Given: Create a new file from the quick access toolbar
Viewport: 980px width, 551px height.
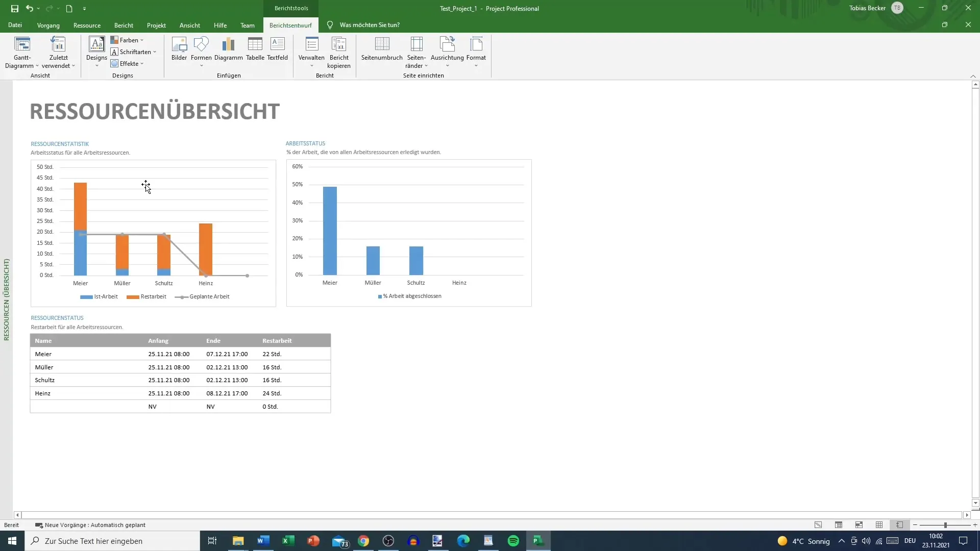Looking at the screenshot, I should point(69,8).
